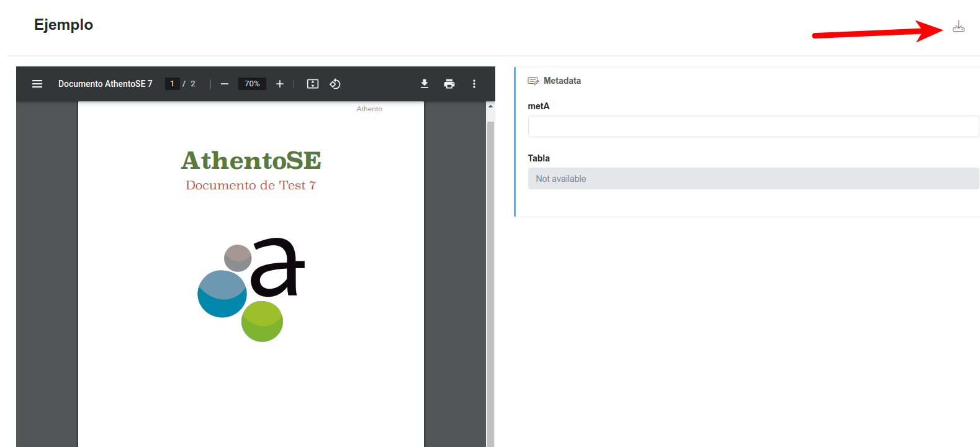Click into the metA text field
This screenshot has height=447, width=980.
coord(753,126)
